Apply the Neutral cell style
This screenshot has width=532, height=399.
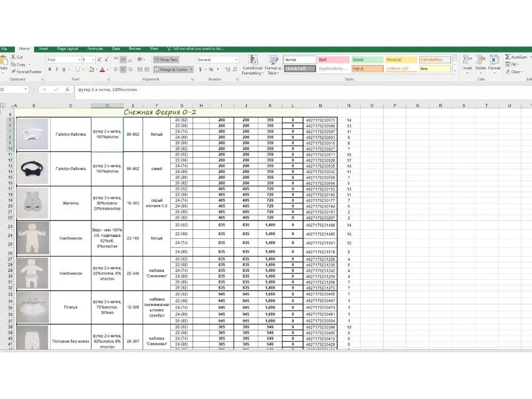(401, 60)
